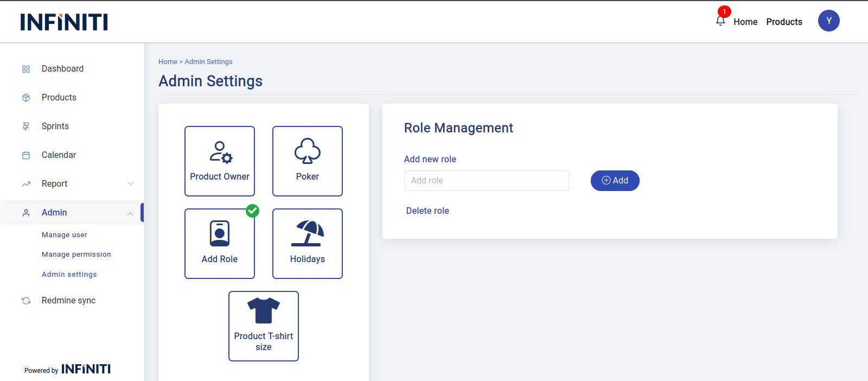Click the green checkmark on Add Role
868x381 pixels.
coord(252,211)
